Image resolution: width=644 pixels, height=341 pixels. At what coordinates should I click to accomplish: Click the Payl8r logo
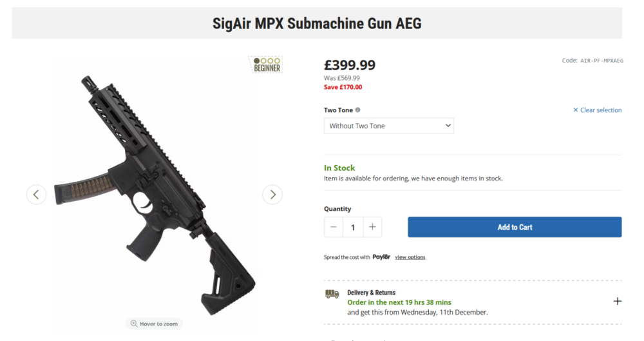click(x=381, y=257)
